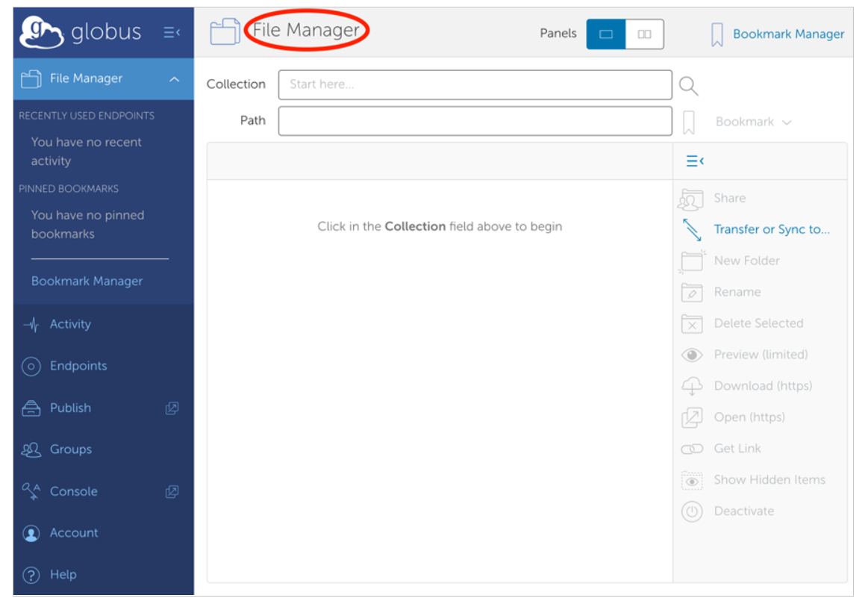Click the Globus cloud logo
This screenshot has width=868, height=610.
click(42, 32)
